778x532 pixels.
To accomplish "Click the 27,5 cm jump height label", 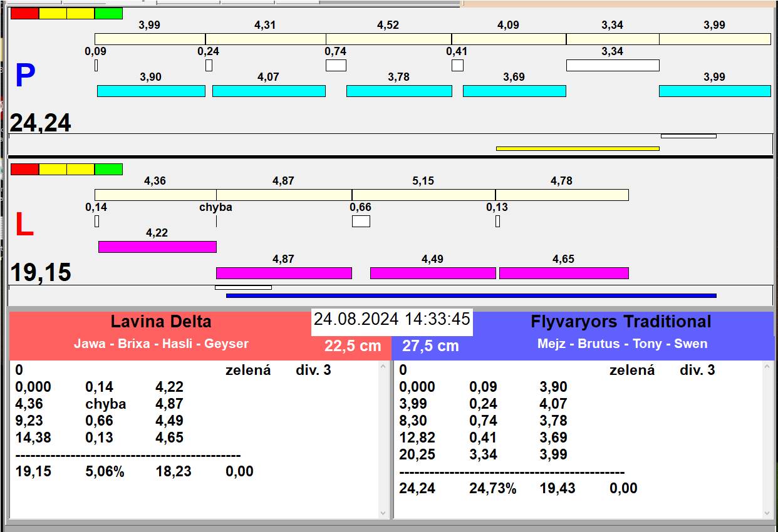I will click(430, 346).
